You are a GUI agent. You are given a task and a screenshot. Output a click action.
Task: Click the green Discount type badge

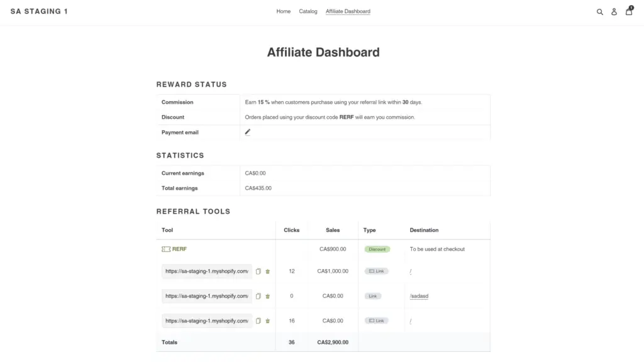pos(377,249)
